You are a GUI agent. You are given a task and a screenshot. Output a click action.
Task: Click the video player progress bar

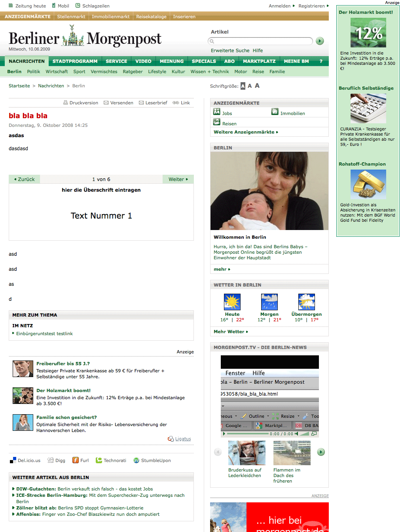[x=248, y=434]
